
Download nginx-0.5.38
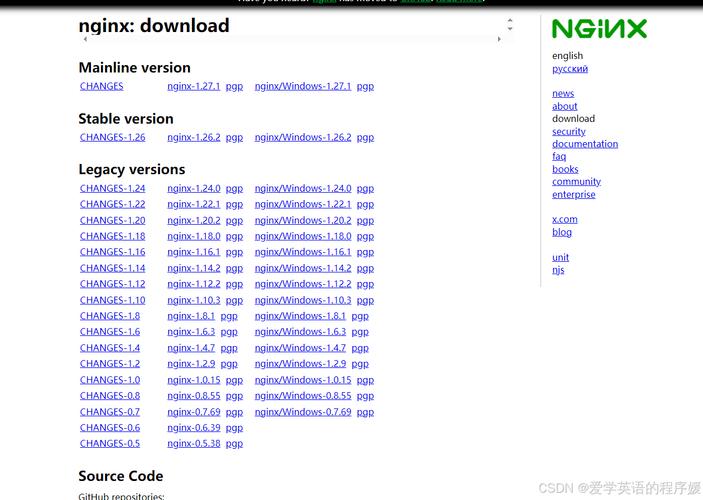(x=194, y=443)
